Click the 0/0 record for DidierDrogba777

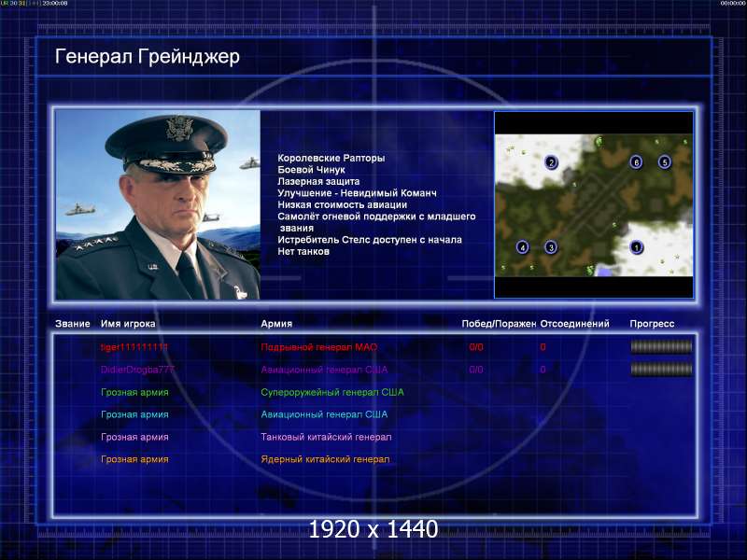[476, 370]
